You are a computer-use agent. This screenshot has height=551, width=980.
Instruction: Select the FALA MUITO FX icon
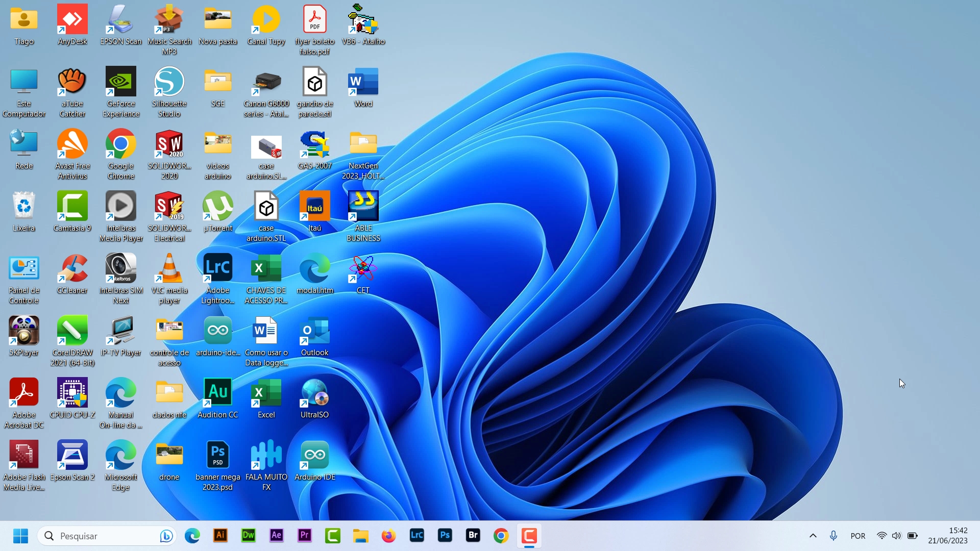point(266,466)
